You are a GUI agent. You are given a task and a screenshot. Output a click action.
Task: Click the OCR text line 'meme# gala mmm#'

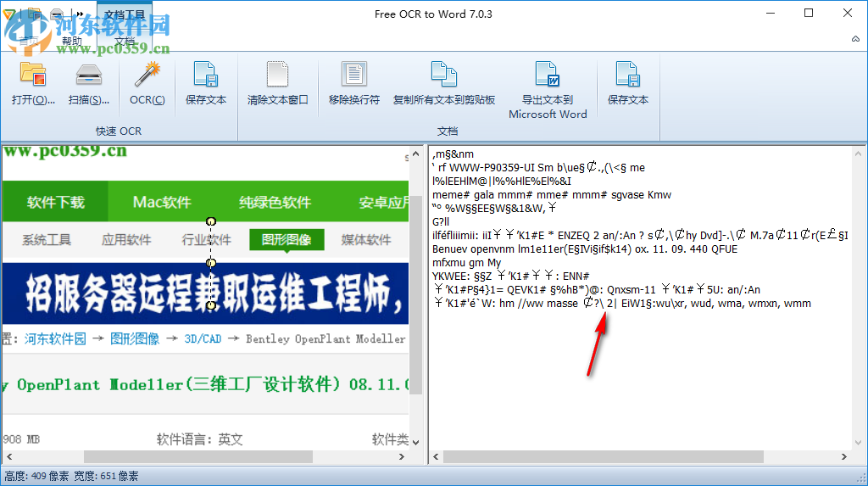[x=552, y=194]
